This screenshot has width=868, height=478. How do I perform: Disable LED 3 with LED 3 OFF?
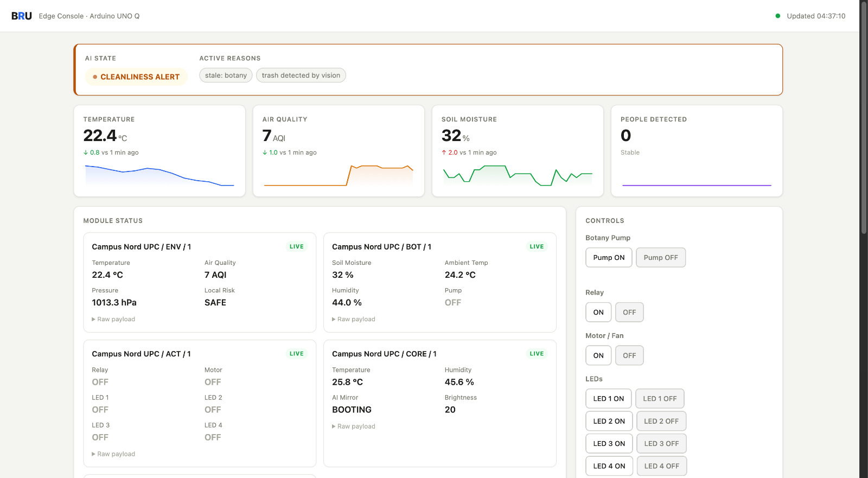(x=661, y=444)
